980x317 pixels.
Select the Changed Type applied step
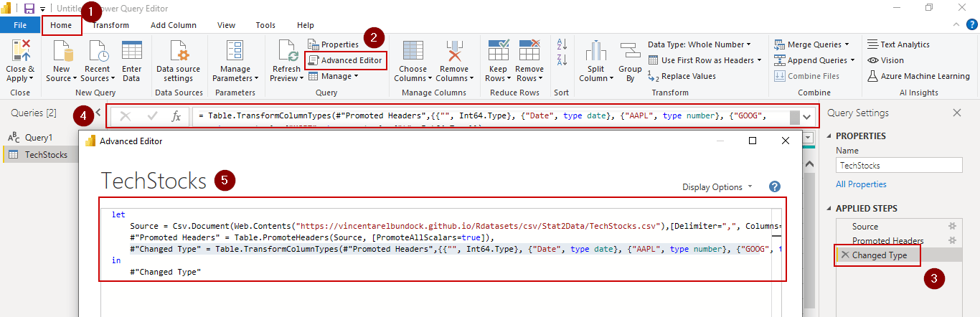pyautogui.click(x=879, y=255)
